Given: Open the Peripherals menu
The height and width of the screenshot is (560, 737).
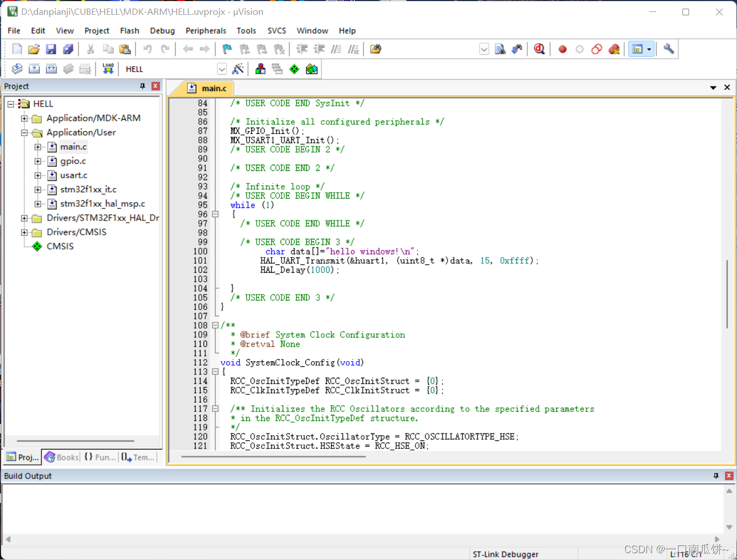Looking at the screenshot, I should [206, 31].
